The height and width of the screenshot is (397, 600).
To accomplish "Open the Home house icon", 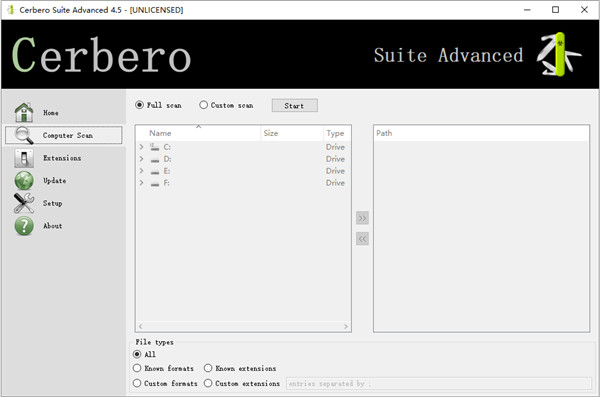I will (24, 113).
